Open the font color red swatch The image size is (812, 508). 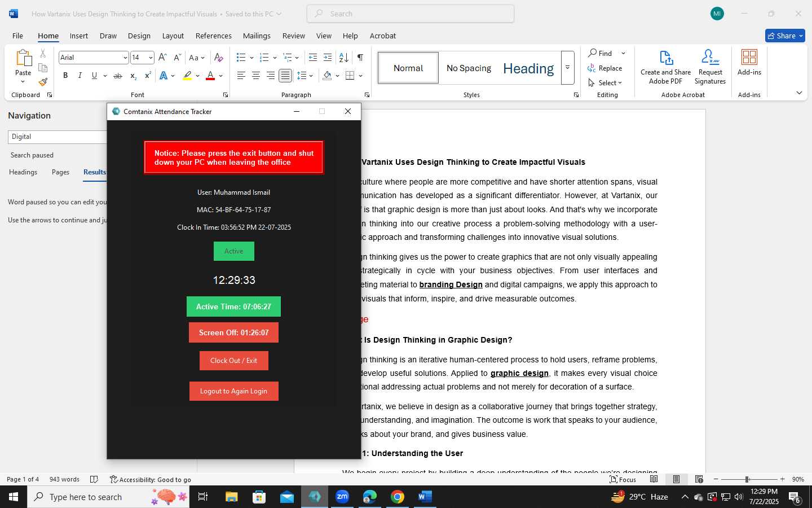click(x=210, y=76)
